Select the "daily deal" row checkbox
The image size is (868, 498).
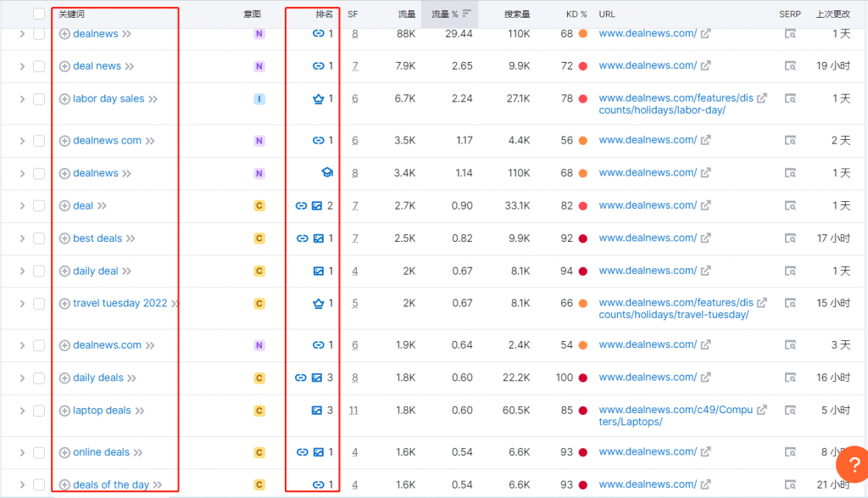tap(39, 271)
